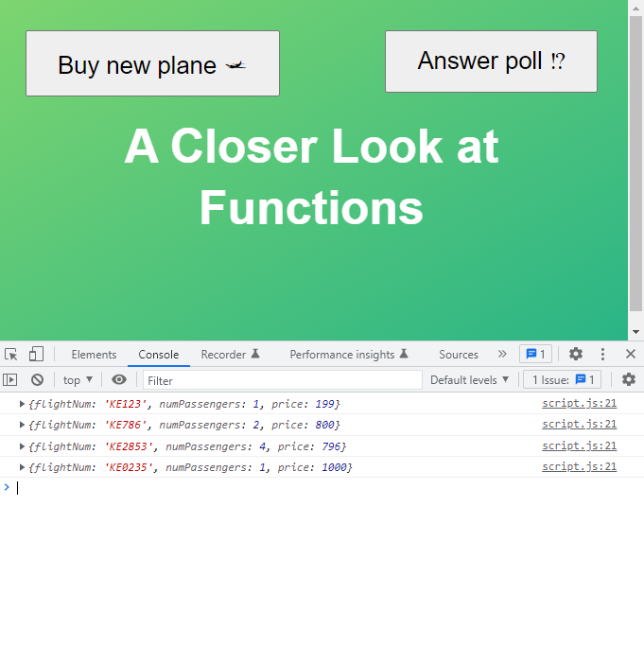Click the price value 199
This screenshot has width=644, height=646.
[x=324, y=404]
